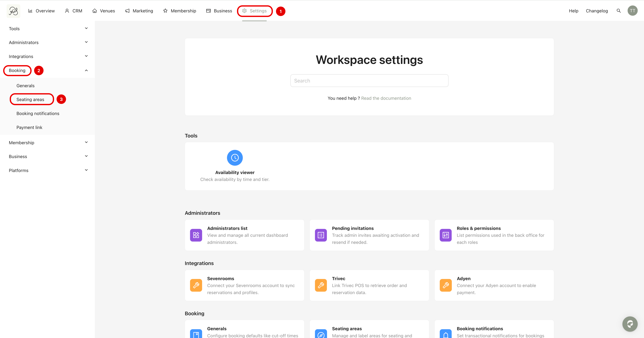Collapse the Booking sidebar section chevron

86,70
